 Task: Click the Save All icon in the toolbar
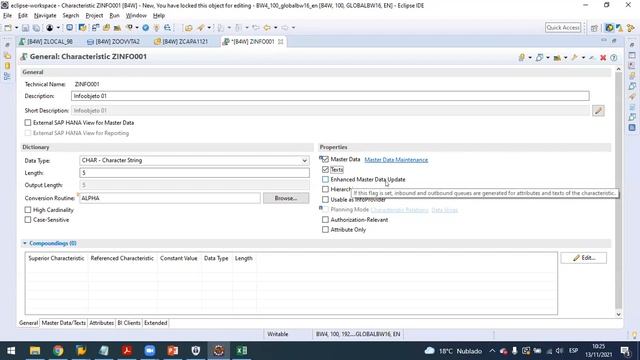36,28
